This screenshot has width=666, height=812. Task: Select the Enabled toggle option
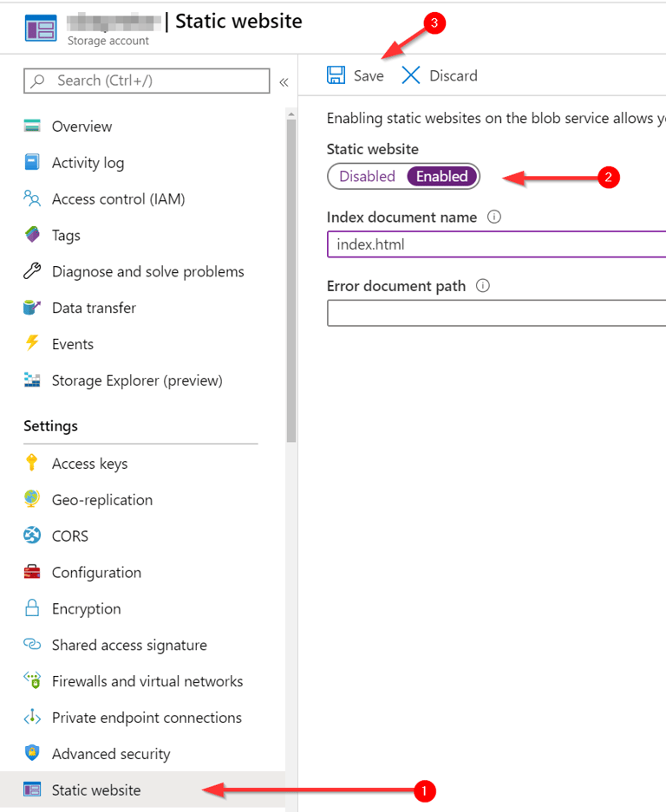click(441, 176)
